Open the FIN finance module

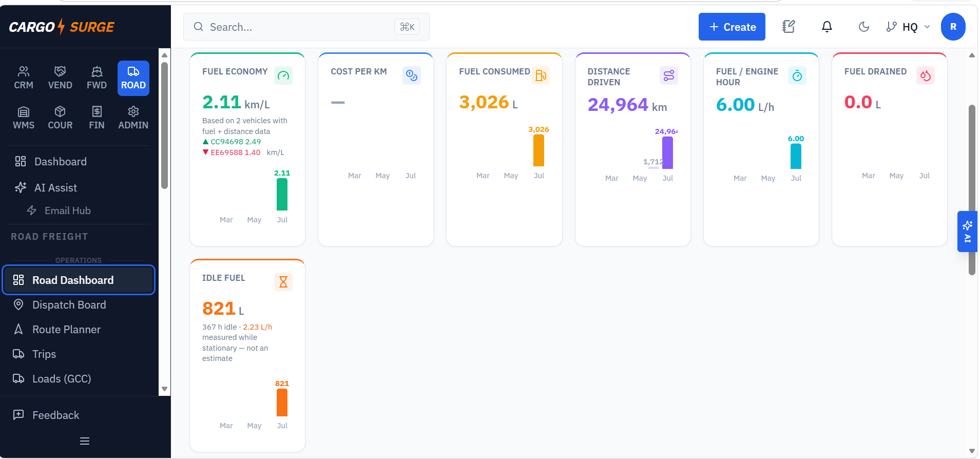tap(97, 118)
